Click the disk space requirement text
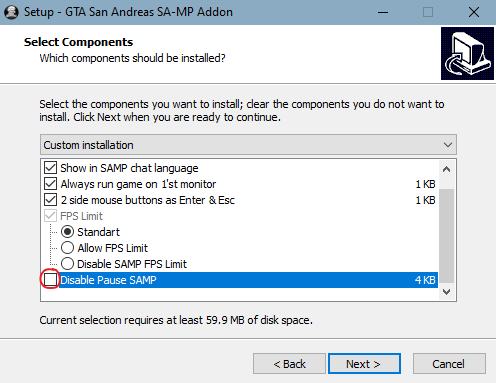The image size is (496, 383). click(x=176, y=320)
